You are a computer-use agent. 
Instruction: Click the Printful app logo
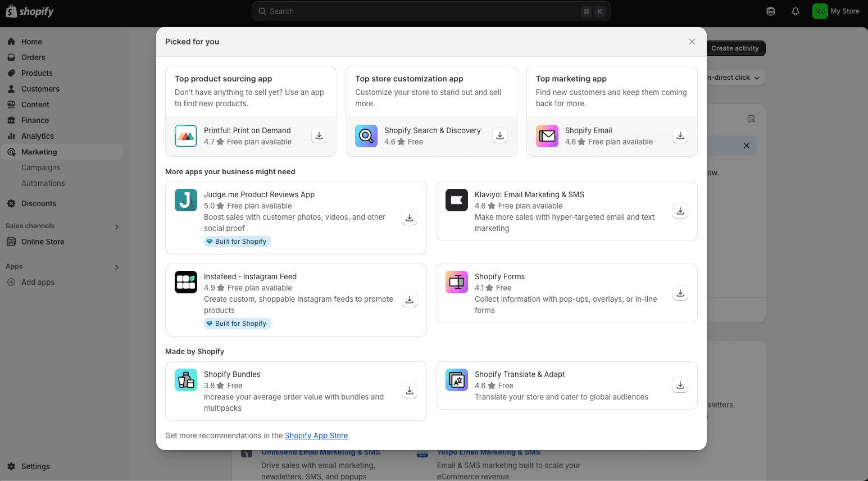[x=186, y=136]
